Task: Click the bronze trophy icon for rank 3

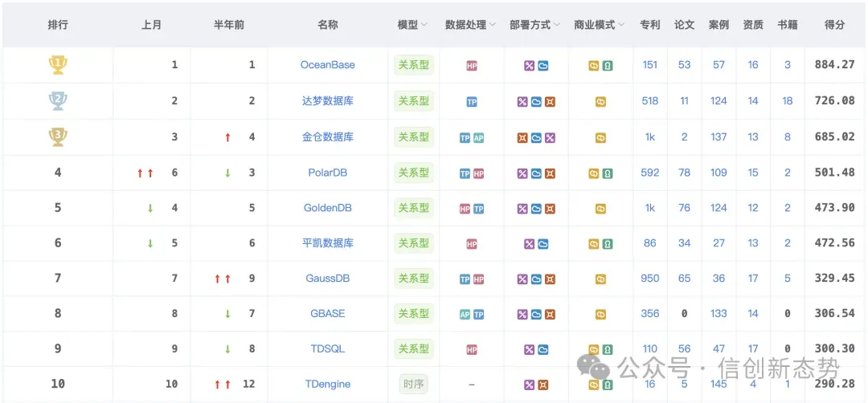Action: (x=58, y=136)
